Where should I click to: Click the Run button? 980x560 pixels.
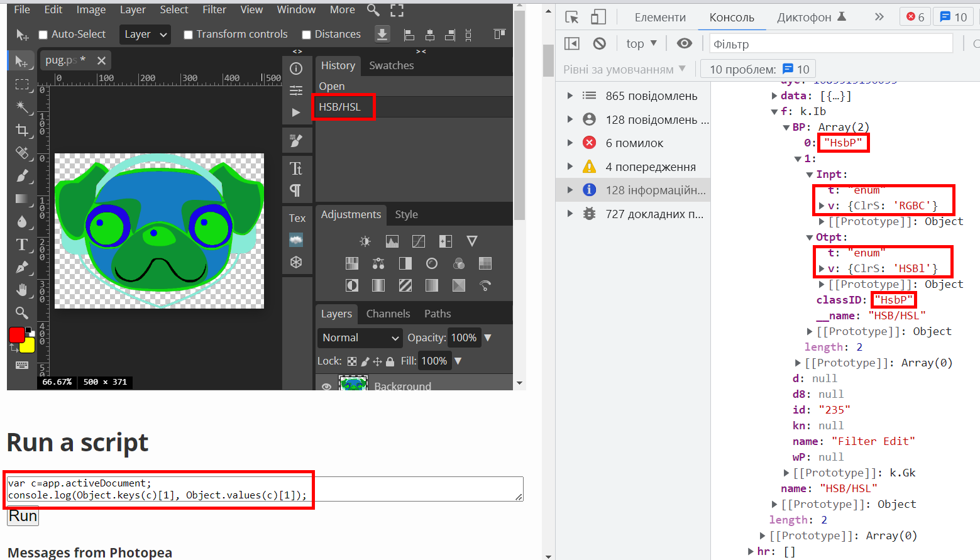(x=22, y=515)
